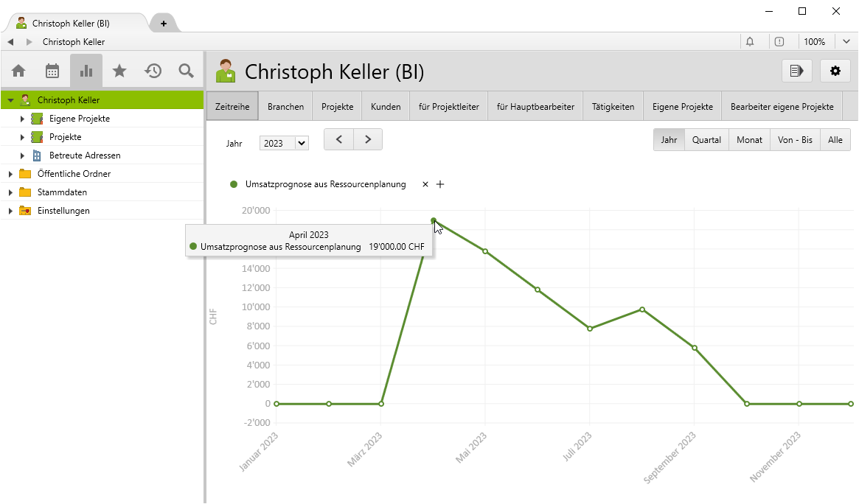Open favorites star icon

(119, 71)
